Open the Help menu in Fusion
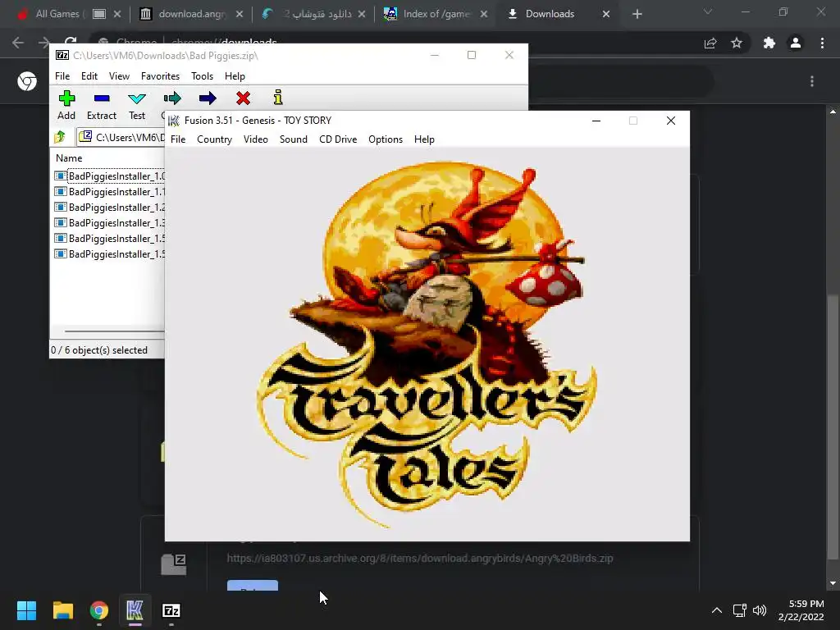This screenshot has height=630, width=840. (424, 139)
